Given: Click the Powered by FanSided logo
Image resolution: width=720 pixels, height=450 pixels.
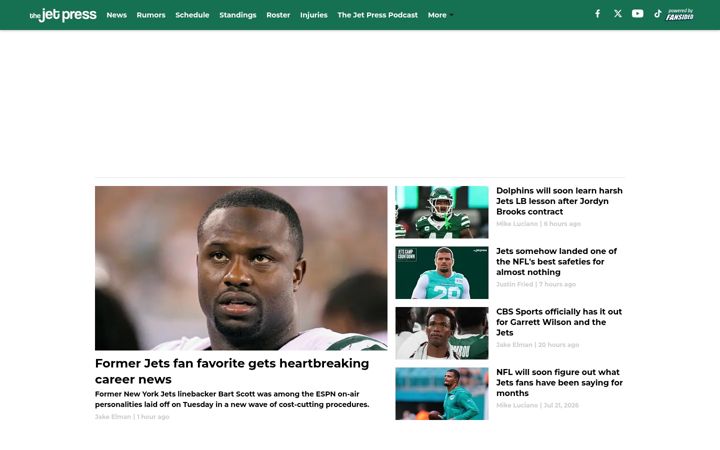Looking at the screenshot, I should click(680, 15).
